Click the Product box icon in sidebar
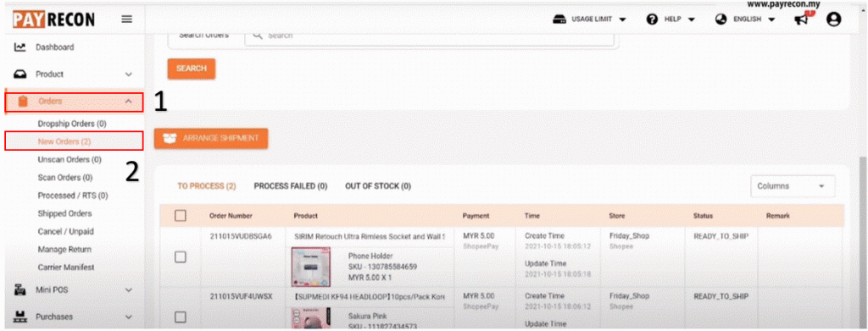This screenshot has height=331, width=868. point(20,74)
